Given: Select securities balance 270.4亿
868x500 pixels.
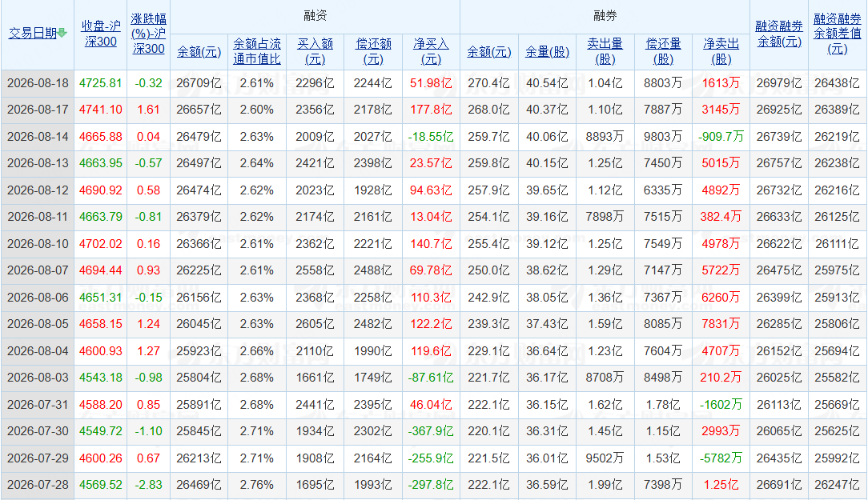Looking at the screenshot, I should coord(488,83).
